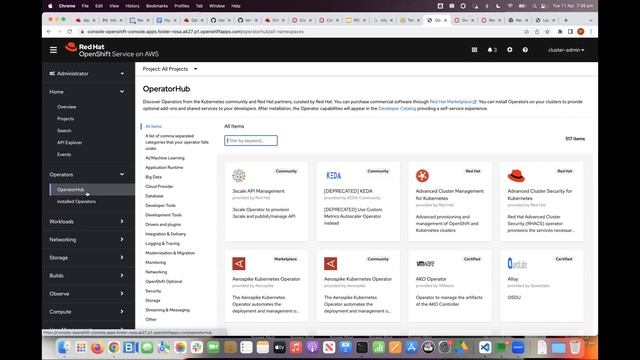
Task: Expand the Storage navigation section
Action: pos(87,258)
